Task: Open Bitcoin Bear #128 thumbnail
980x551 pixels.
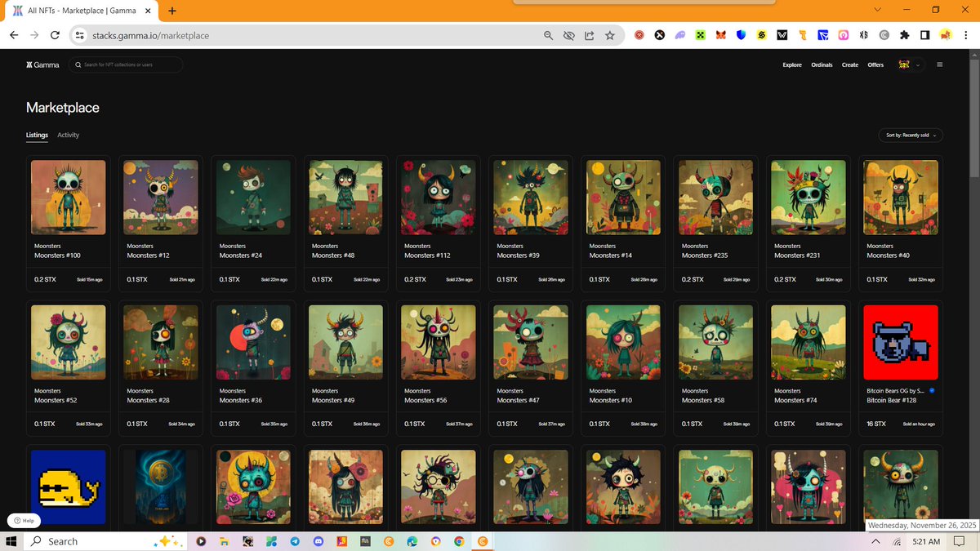Action: (901, 343)
